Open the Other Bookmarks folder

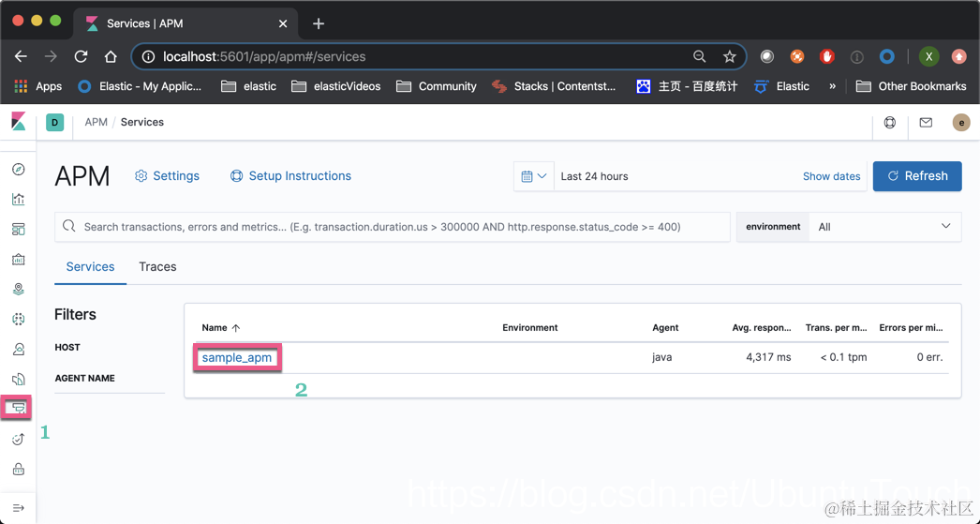[x=911, y=86]
